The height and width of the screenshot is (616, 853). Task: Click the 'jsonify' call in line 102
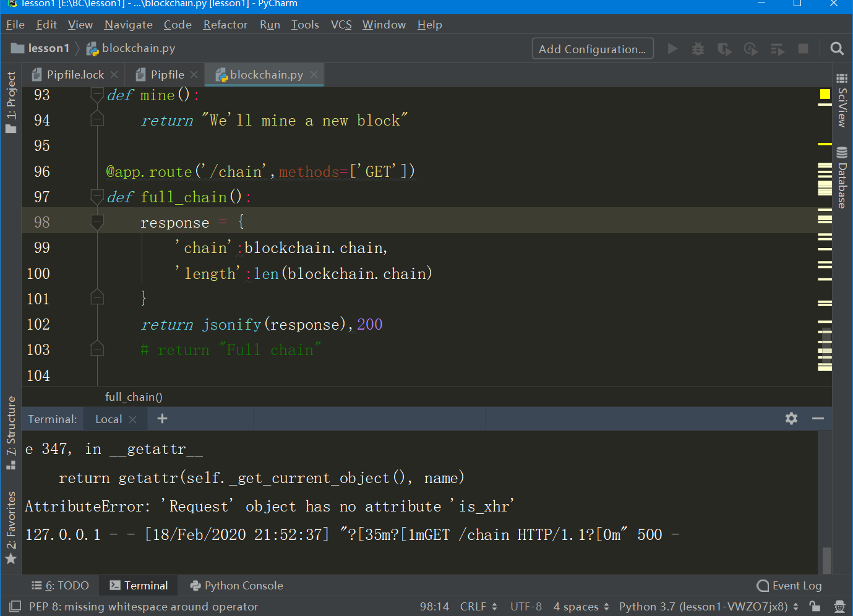click(232, 325)
